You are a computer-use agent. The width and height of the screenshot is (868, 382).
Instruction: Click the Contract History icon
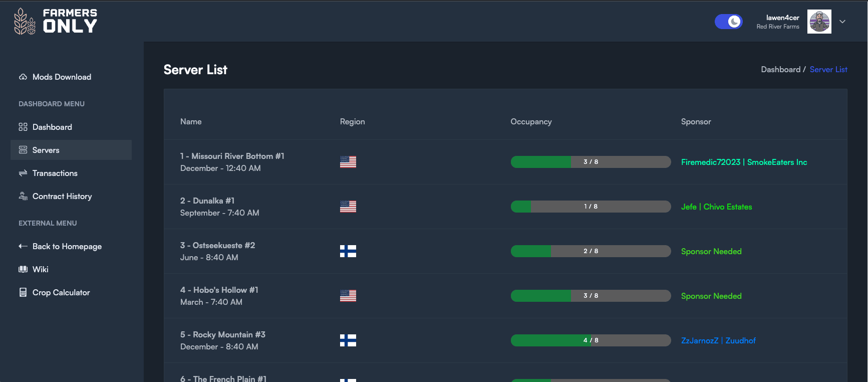tap(23, 196)
